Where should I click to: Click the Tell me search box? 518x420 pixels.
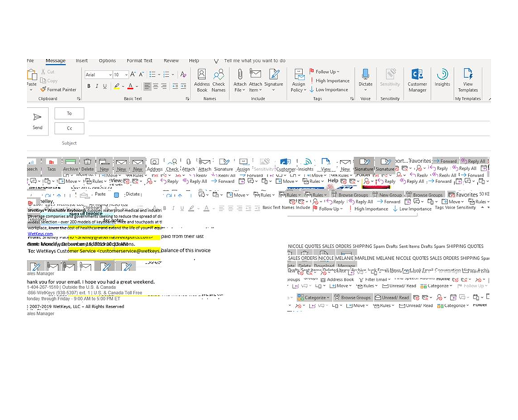(x=255, y=61)
